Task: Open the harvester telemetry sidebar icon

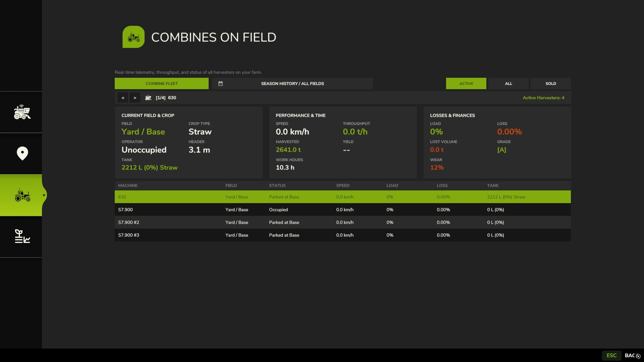Action: (x=22, y=112)
